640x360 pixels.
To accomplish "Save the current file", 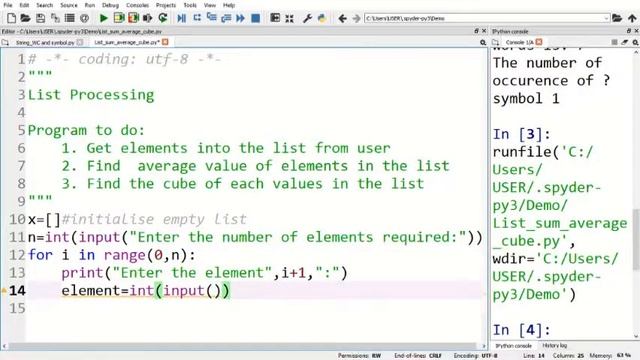I will tap(40, 18).
